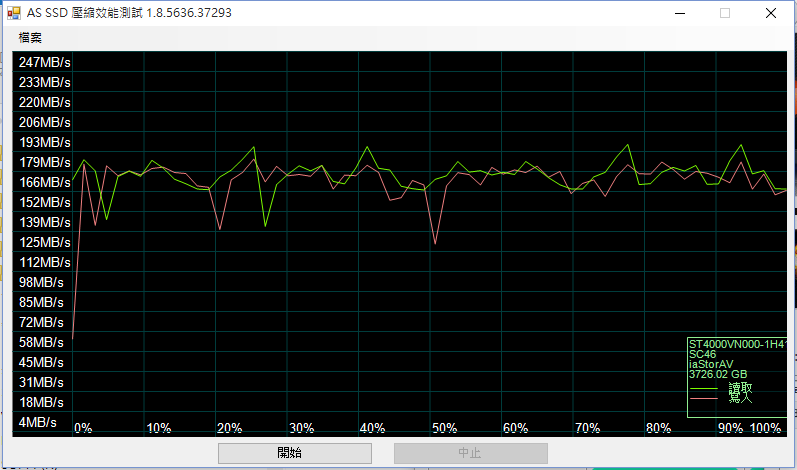Viewport: 797px width, 470px height.
Task: Click the 179MB/s axis label
Action: (45, 162)
